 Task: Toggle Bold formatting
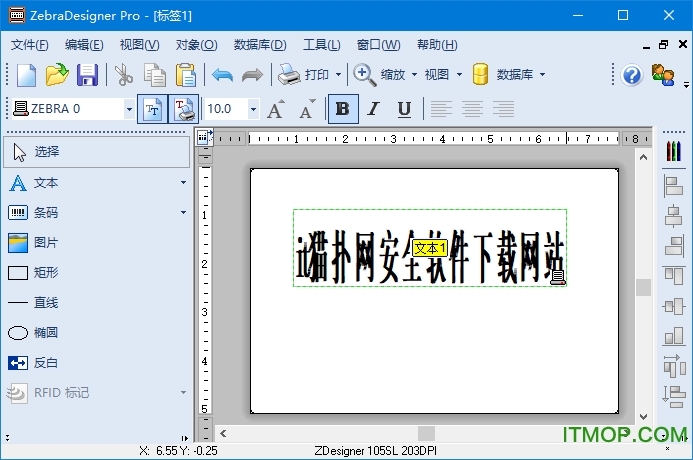pyautogui.click(x=343, y=109)
